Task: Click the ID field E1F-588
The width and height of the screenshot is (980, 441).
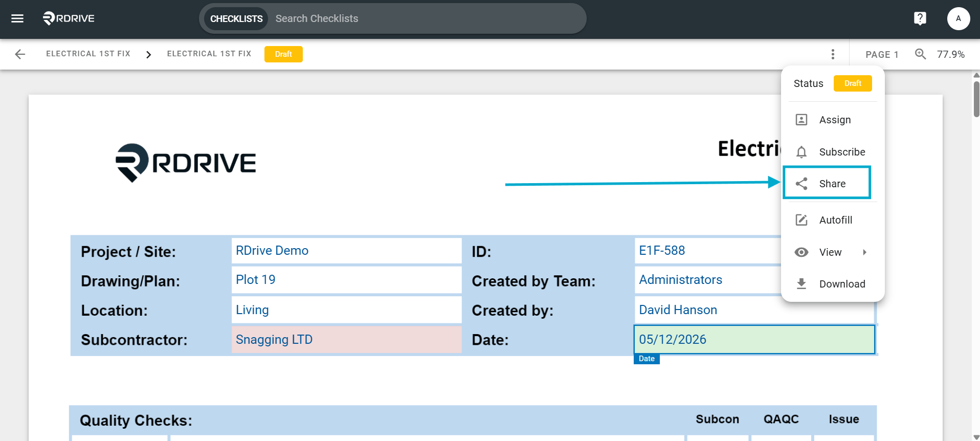Action: (x=708, y=251)
